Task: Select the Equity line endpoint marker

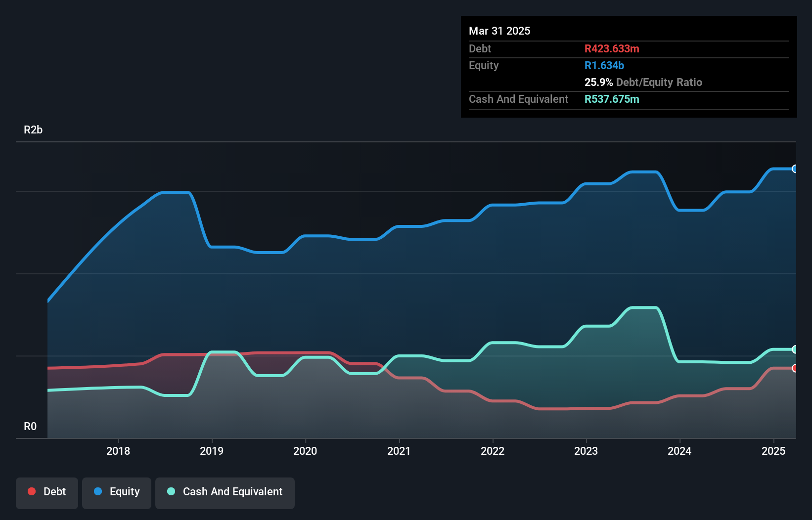Action: 795,169
